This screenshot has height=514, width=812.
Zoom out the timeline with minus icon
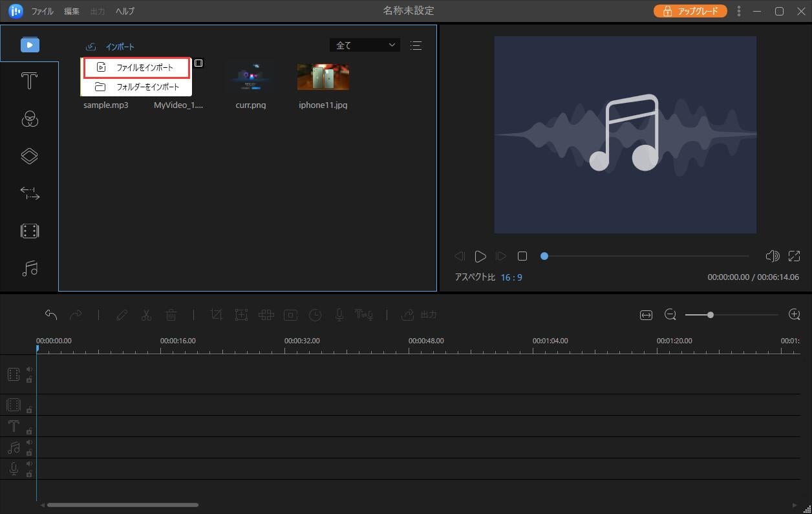click(x=670, y=315)
